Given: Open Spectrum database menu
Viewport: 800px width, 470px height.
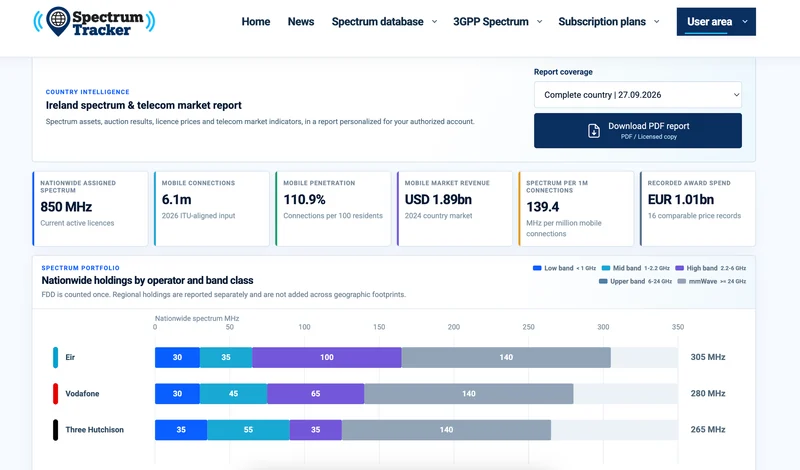Looking at the screenshot, I should point(378,22).
